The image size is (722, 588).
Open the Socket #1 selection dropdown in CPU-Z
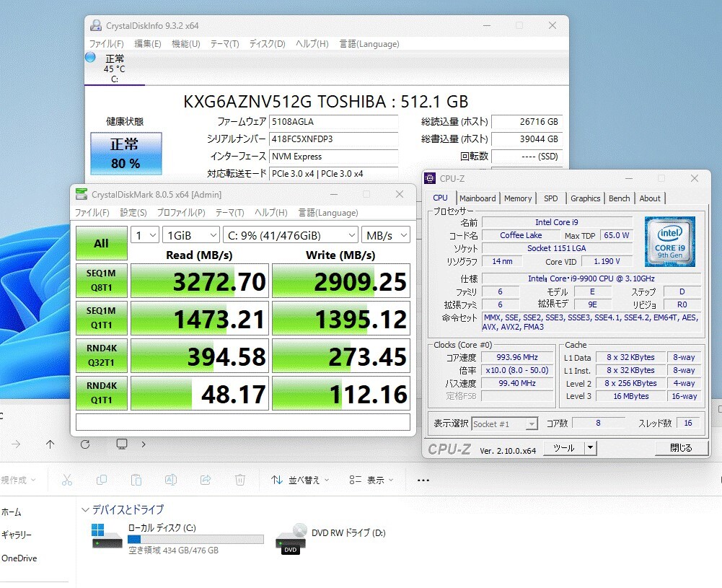(504, 424)
